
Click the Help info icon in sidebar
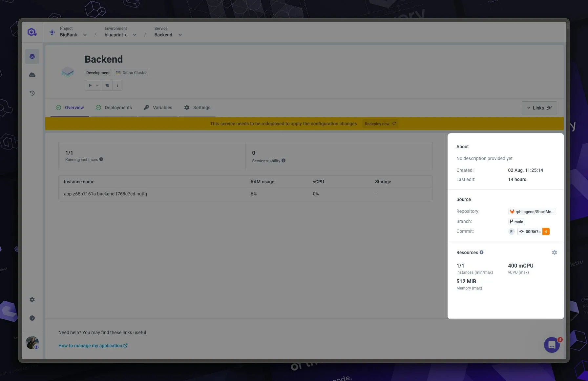32,318
